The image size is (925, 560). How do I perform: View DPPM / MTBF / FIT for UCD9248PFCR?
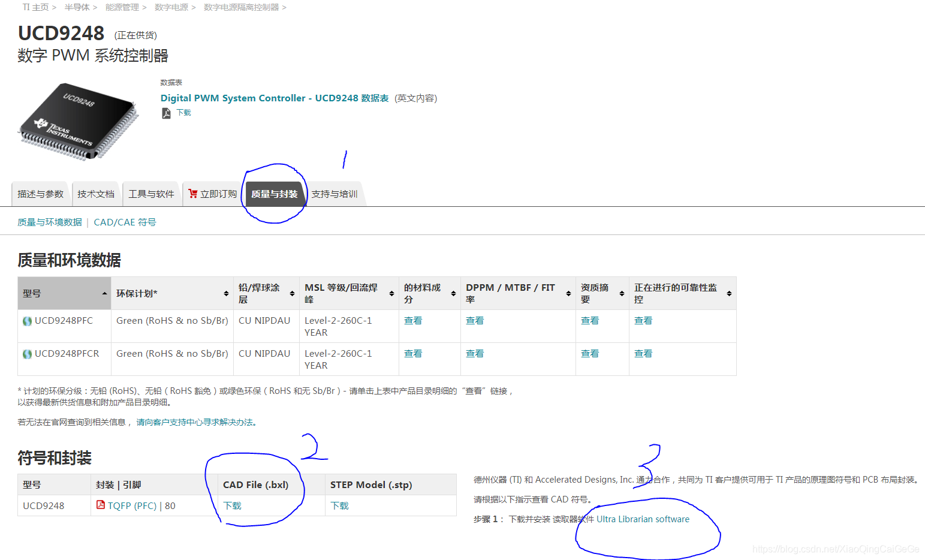click(475, 354)
